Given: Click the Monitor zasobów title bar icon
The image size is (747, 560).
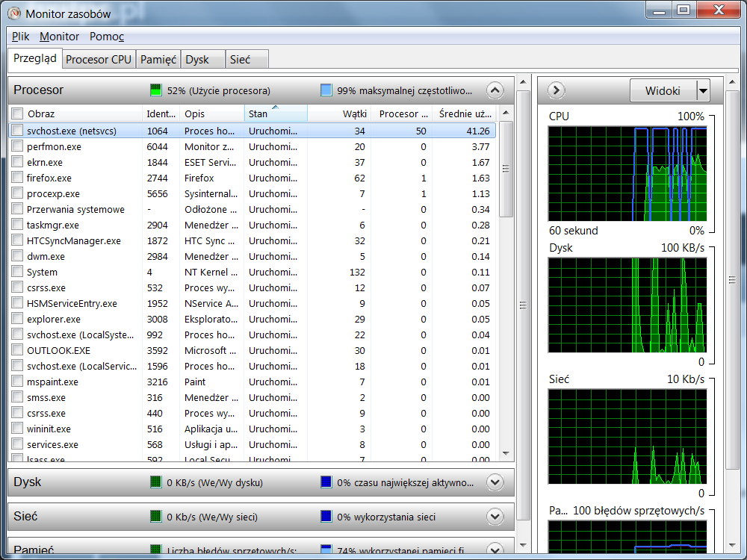Looking at the screenshot, I should (15, 13).
